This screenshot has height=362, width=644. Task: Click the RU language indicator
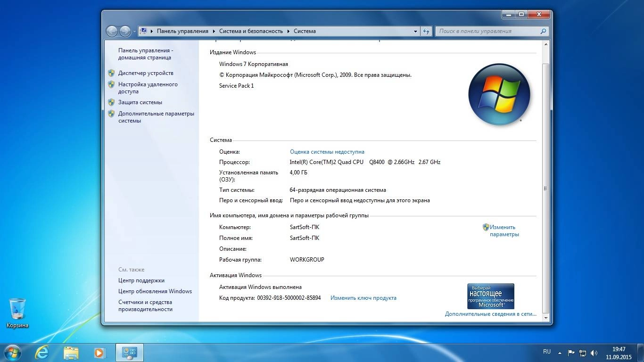click(x=547, y=352)
